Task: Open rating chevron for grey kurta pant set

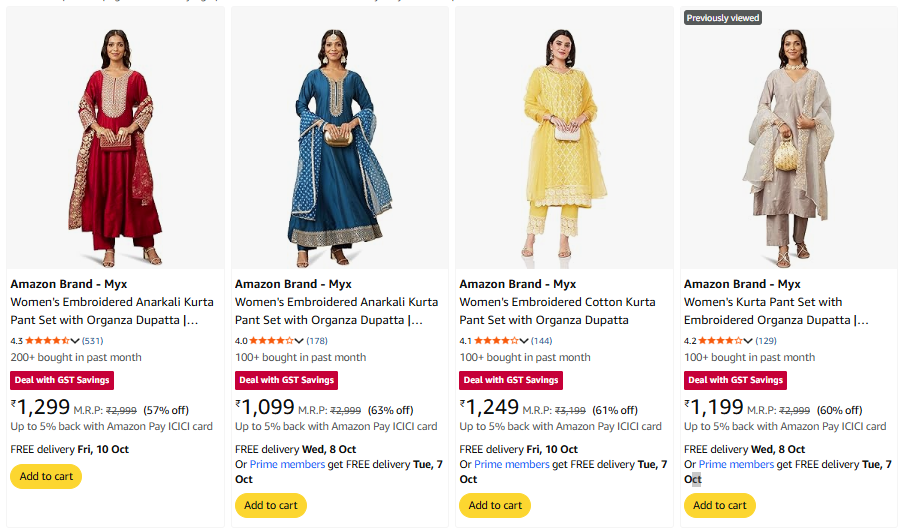Action: coord(748,341)
